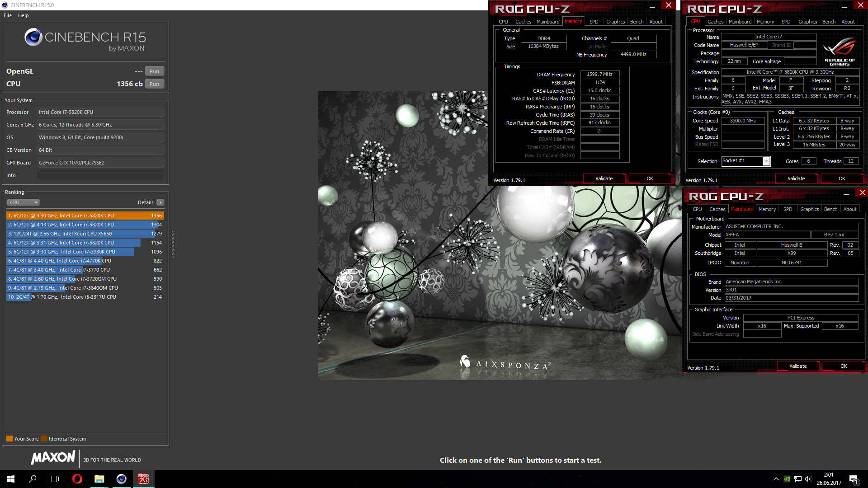
Task: Click the MAXON logo
Action: point(53,458)
